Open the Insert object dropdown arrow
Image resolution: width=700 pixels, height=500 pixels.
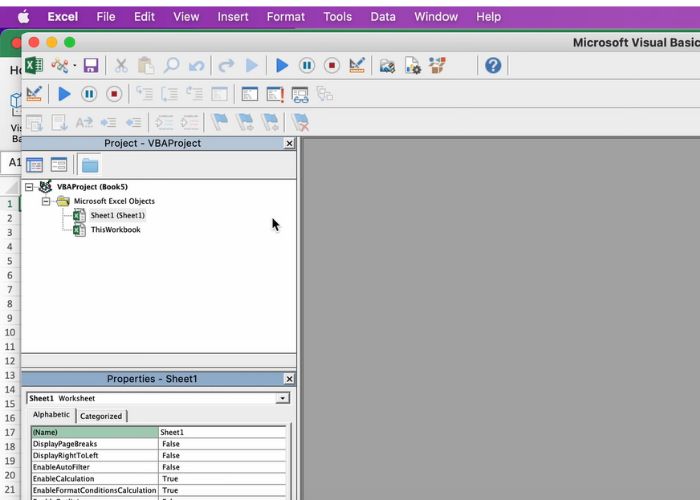75,66
